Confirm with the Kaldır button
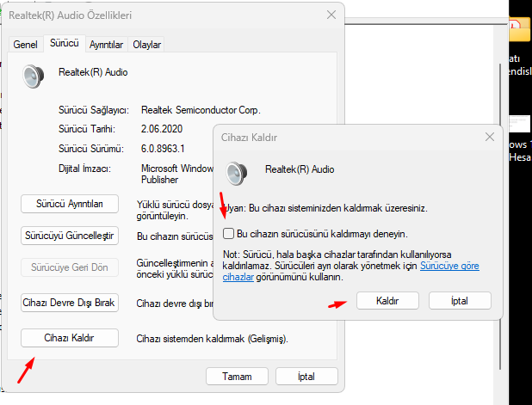This screenshot has width=532, height=405. [387, 301]
